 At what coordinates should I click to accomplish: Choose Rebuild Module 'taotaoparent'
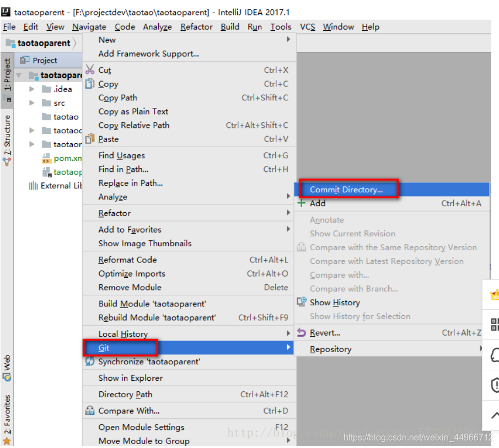(189, 317)
